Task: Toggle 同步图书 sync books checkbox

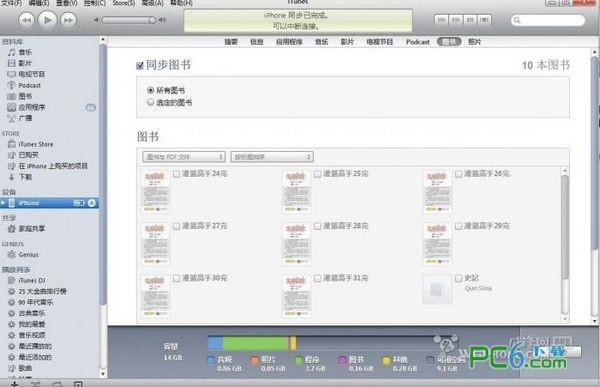Action: tap(140, 65)
